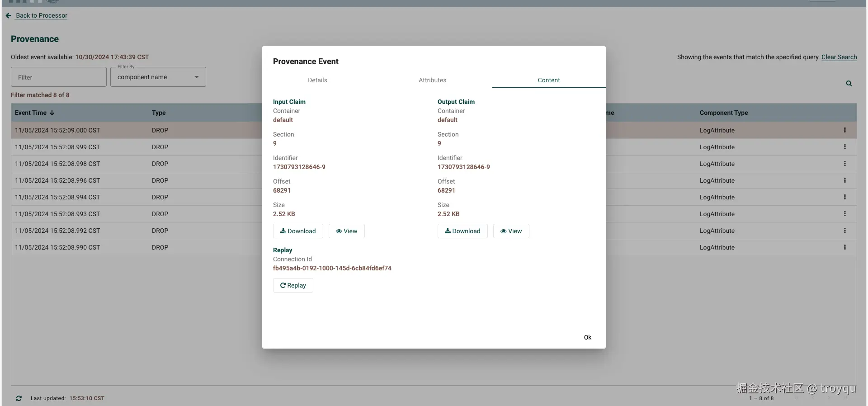Switch to the Details tab
The width and height of the screenshot is (868, 406).
pos(317,80)
